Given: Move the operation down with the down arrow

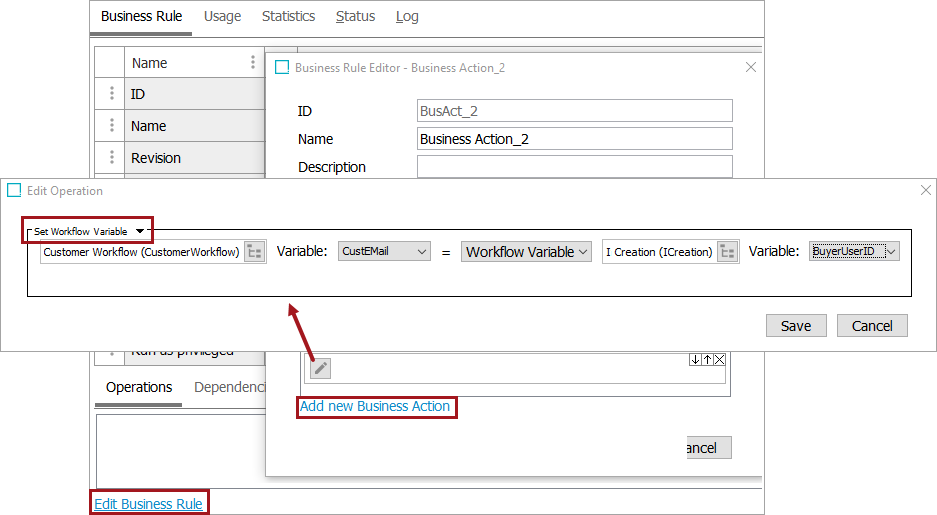Looking at the screenshot, I should (695, 360).
